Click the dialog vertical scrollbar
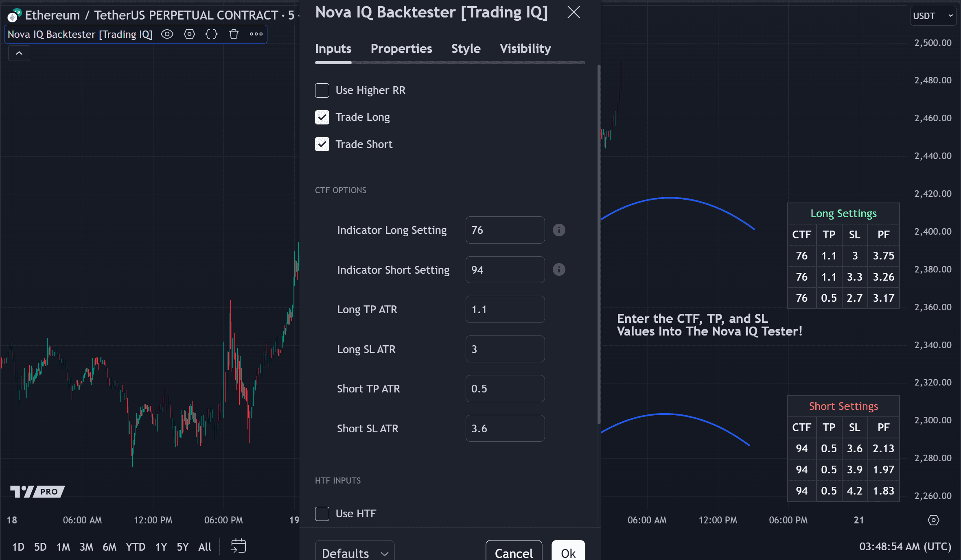Screen dimensions: 961x560 [x=599, y=244]
